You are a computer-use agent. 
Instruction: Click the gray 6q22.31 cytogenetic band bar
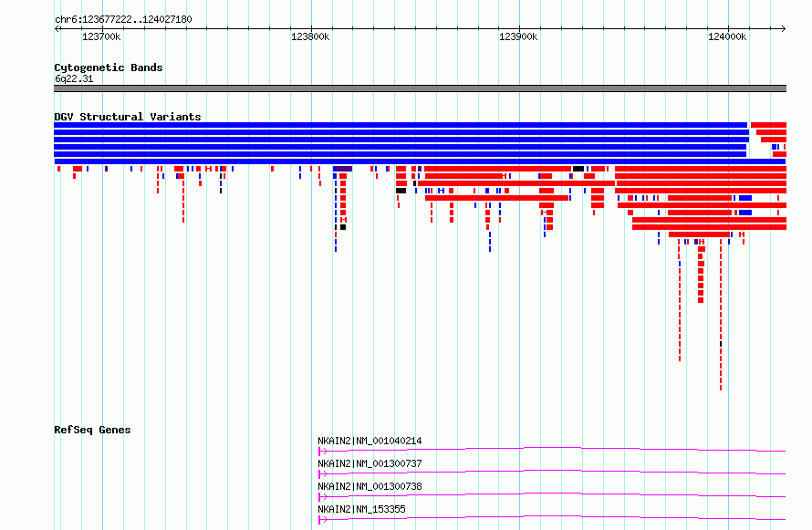pos(420,88)
